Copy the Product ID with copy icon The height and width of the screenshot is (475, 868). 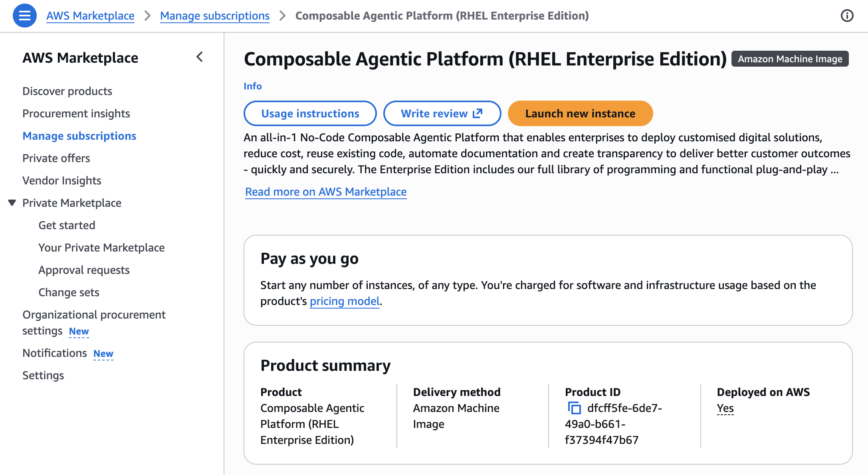click(574, 408)
